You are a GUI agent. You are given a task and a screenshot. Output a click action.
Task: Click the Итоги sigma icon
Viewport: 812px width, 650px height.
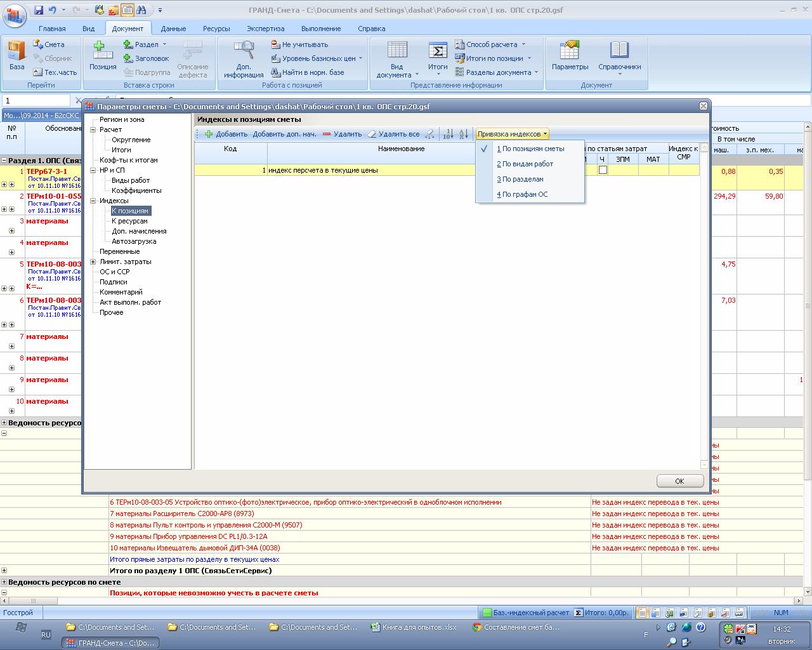[x=437, y=51]
